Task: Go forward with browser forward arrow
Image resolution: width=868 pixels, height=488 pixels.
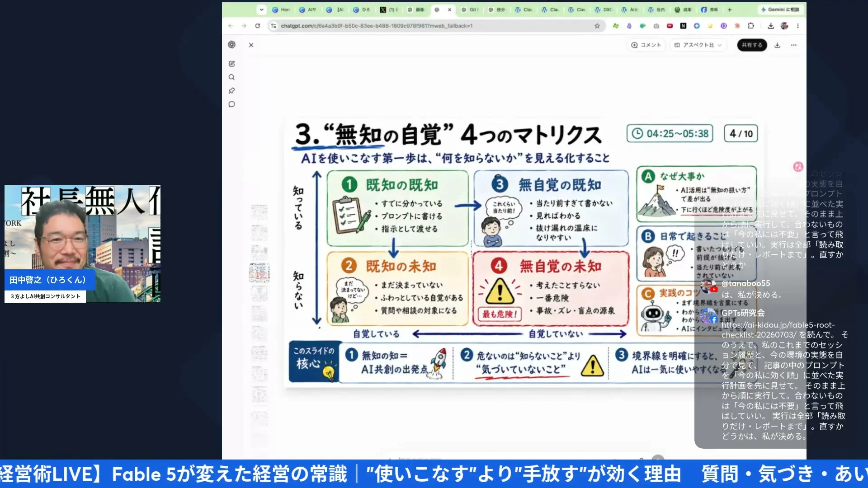Action: 244,26
